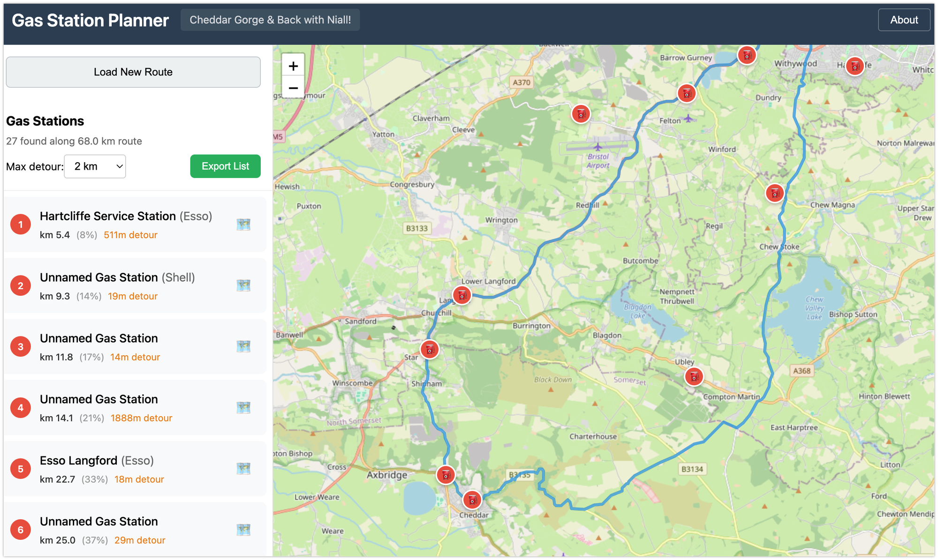Click gas station marker near Cheddar
This screenshot has height=560, width=938.
[x=472, y=500]
